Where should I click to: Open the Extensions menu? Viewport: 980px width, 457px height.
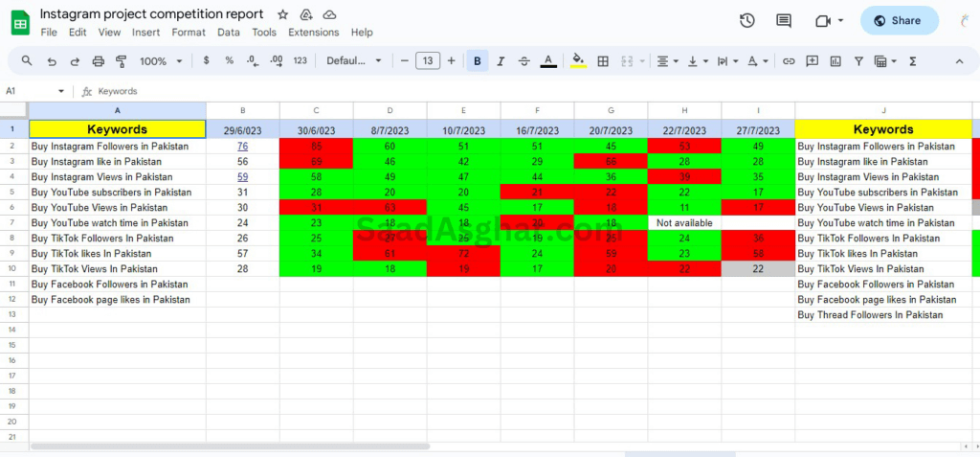pos(314,32)
